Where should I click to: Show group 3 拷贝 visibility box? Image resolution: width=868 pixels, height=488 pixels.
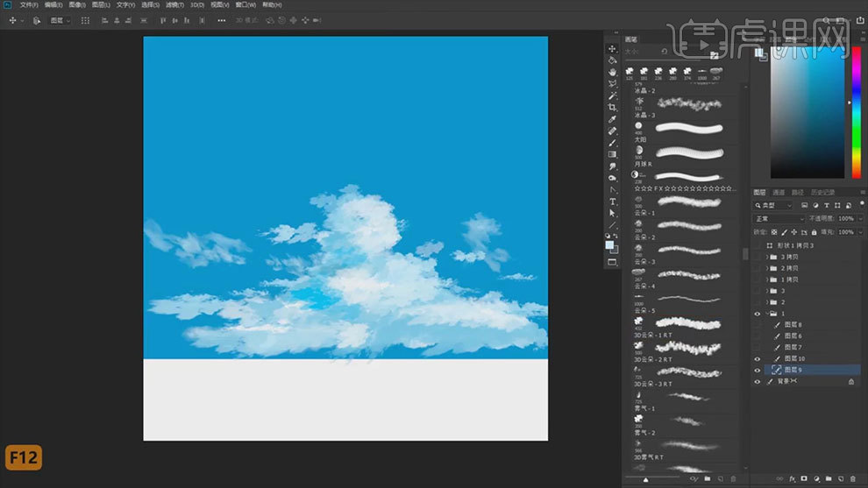click(758, 257)
